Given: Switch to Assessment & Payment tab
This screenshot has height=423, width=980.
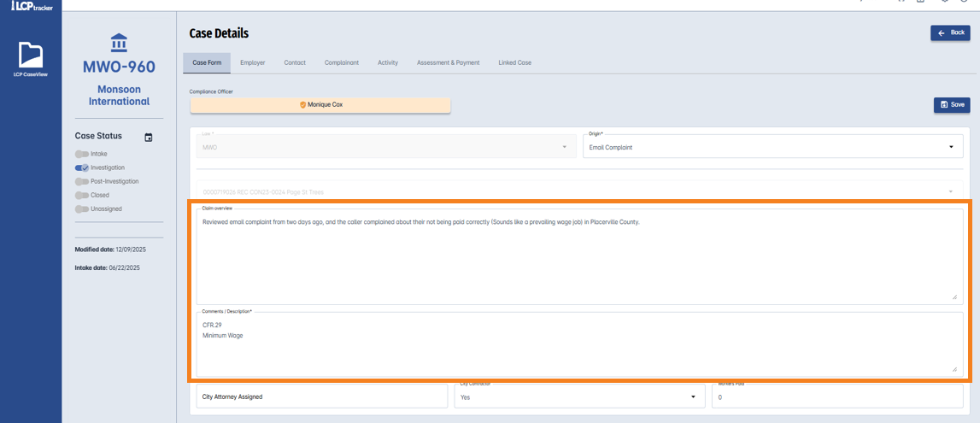Looking at the screenshot, I should 448,62.
